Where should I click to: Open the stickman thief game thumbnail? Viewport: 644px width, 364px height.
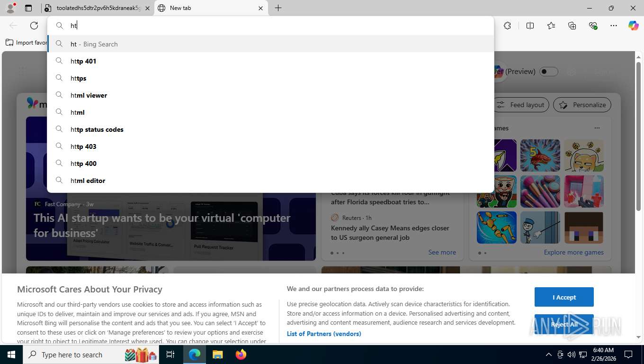tap(540, 227)
